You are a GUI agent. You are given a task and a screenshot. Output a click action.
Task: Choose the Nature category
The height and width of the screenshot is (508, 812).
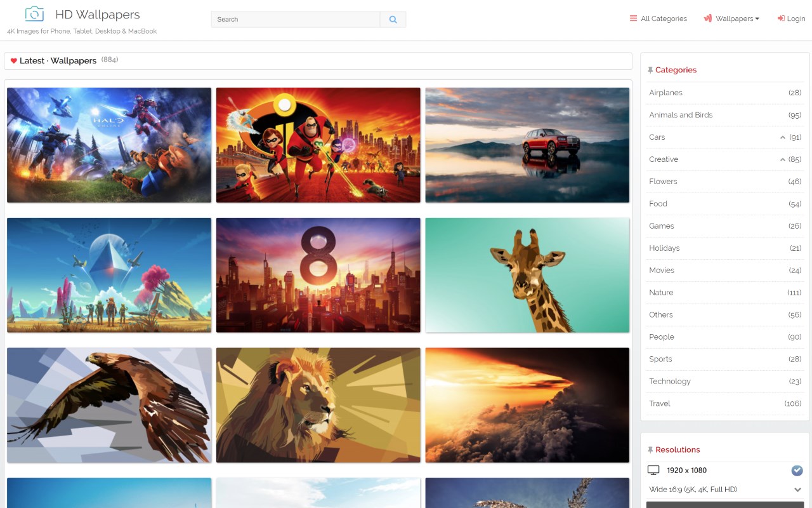coord(661,293)
